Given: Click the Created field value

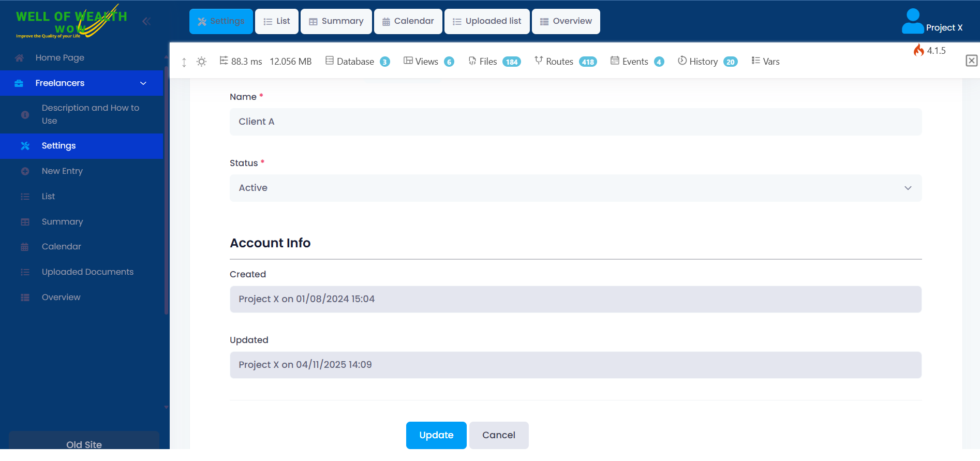Looking at the screenshot, I should 575,299.
